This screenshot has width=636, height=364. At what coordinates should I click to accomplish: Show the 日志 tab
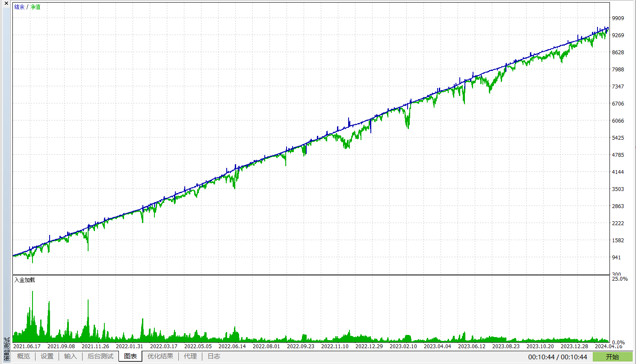point(214,356)
